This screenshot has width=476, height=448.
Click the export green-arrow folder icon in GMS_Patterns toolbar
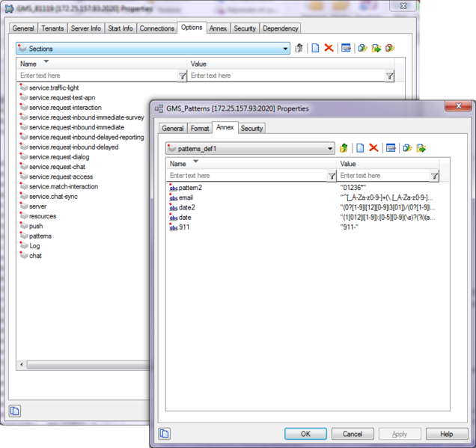[x=421, y=148]
